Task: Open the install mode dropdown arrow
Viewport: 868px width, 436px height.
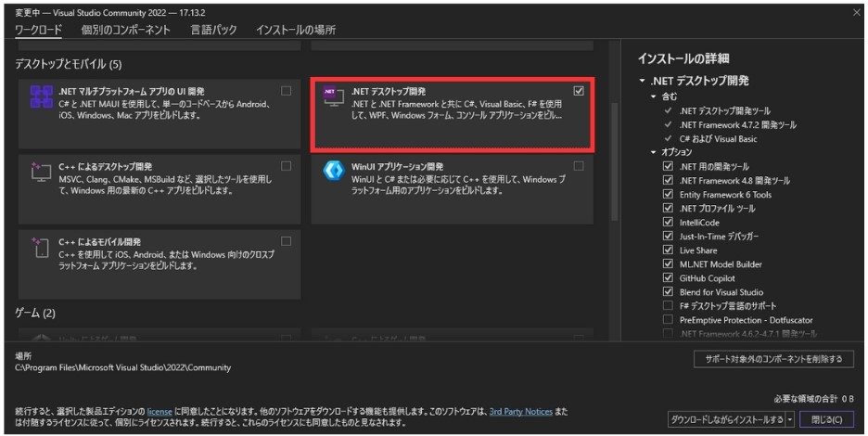Action: [790, 419]
